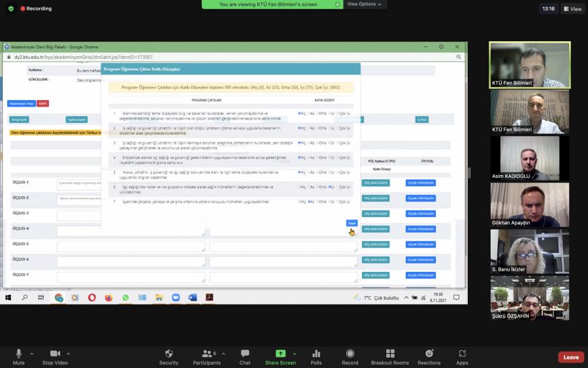
Task: Select İyi for program outcome 3
Action: click(x=329, y=143)
